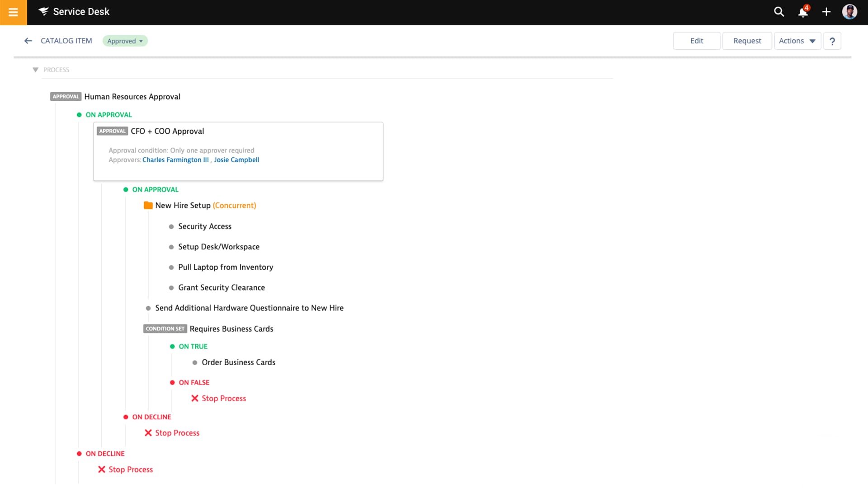The width and height of the screenshot is (868, 488).
Task: Open Josie Campbell approver link
Action: coord(236,160)
